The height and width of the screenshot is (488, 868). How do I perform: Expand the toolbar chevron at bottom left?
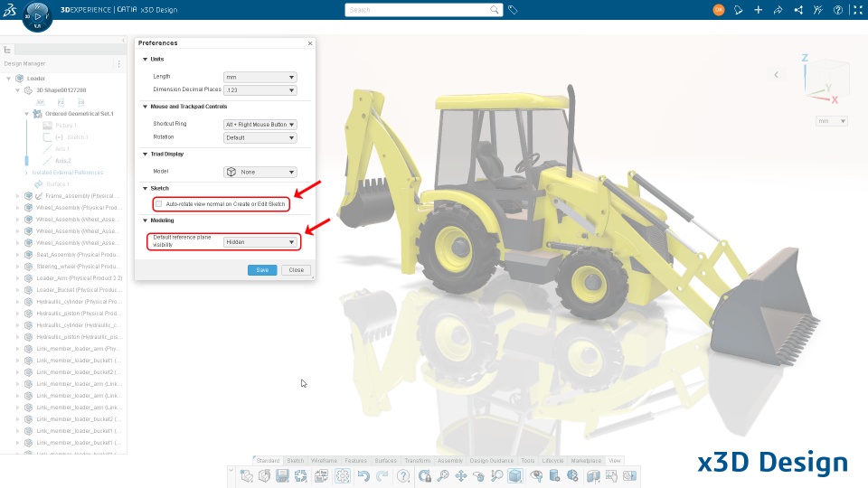(x=231, y=471)
